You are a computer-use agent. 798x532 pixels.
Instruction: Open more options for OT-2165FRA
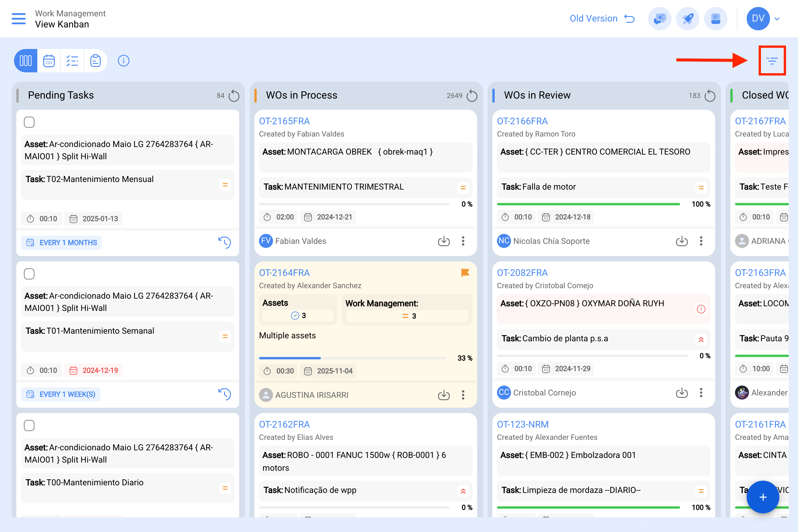click(463, 241)
